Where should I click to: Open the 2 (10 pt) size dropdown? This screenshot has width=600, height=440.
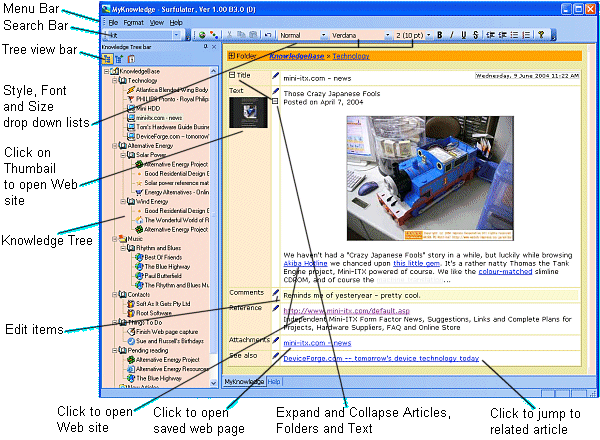[428, 35]
